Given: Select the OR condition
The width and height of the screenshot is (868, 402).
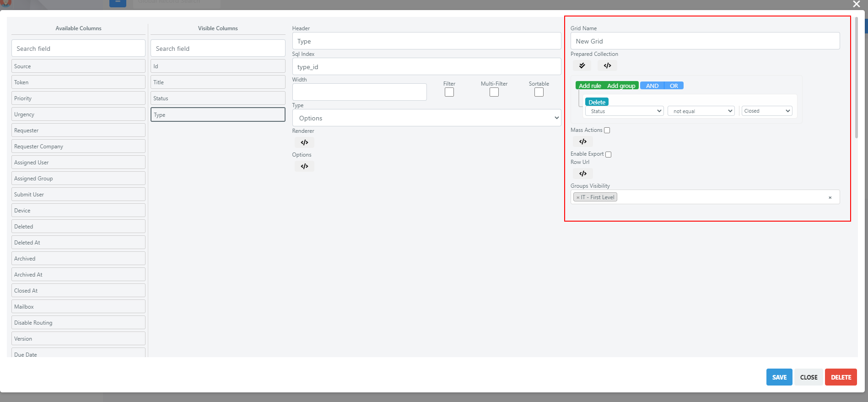Looking at the screenshot, I should pos(674,86).
